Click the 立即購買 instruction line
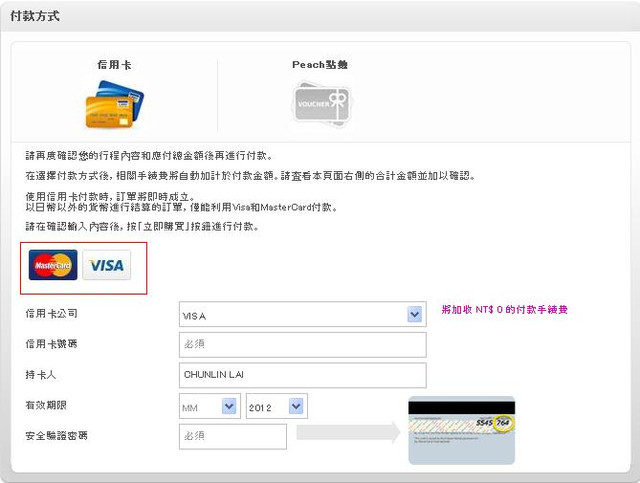640x483 pixels. [x=142, y=227]
